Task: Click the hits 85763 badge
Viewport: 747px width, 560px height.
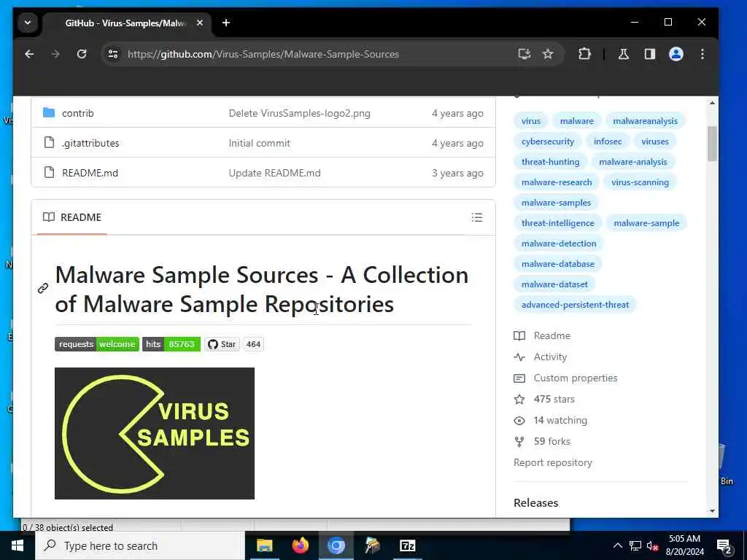Action: click(171, 344)
